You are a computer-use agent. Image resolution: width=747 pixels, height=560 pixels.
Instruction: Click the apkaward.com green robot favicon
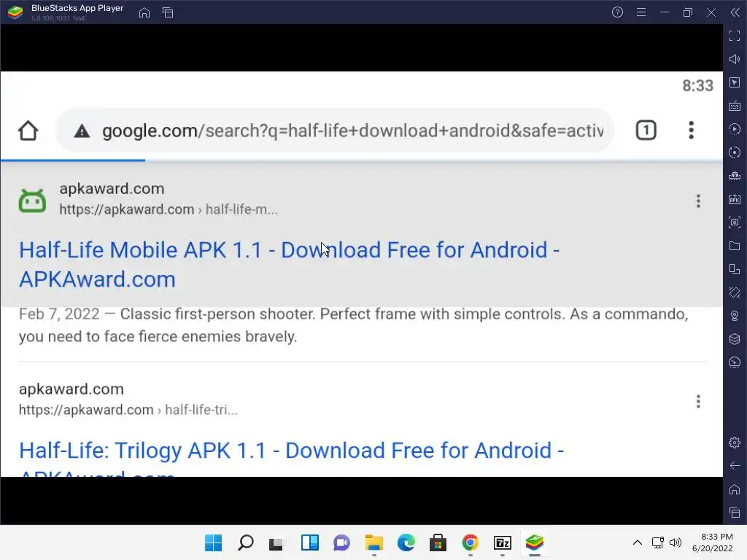32,201
